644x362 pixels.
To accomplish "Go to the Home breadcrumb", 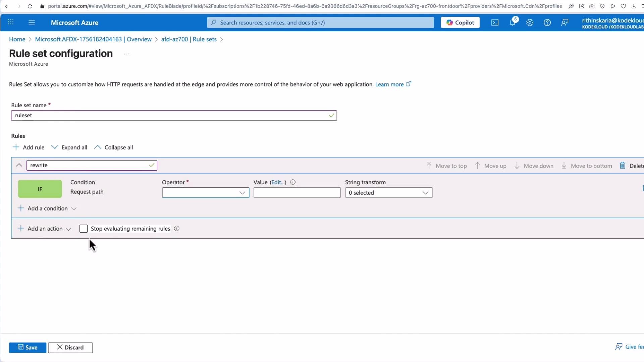I will (x=17, y=39).
